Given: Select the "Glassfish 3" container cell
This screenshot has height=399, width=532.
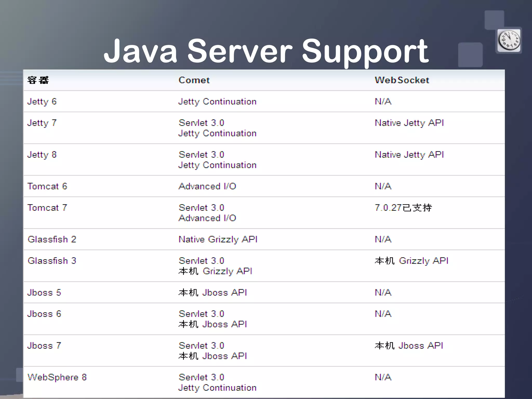Looking at the screenshot, I should pyautogui.click(x=52, y=261).
